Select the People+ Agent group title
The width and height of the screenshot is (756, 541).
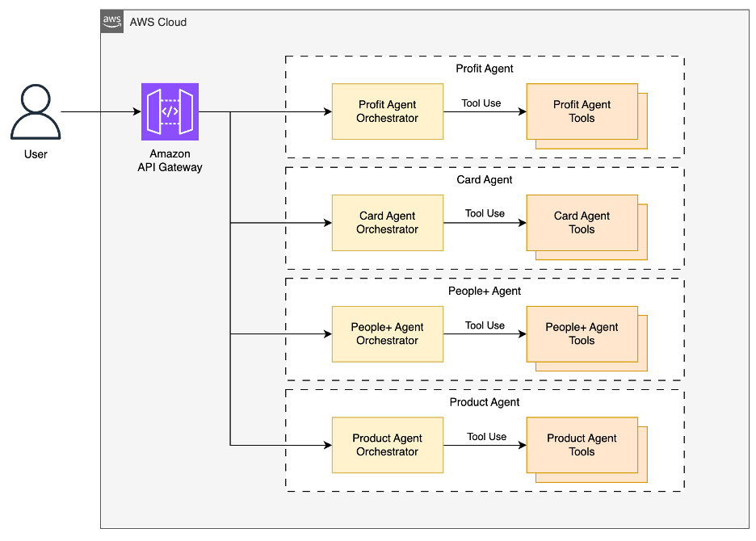[485, 291]
